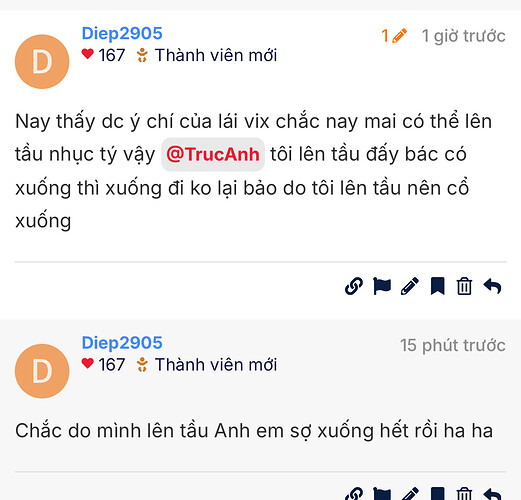Delete the first post with trash icon

(x=464, y=286)
